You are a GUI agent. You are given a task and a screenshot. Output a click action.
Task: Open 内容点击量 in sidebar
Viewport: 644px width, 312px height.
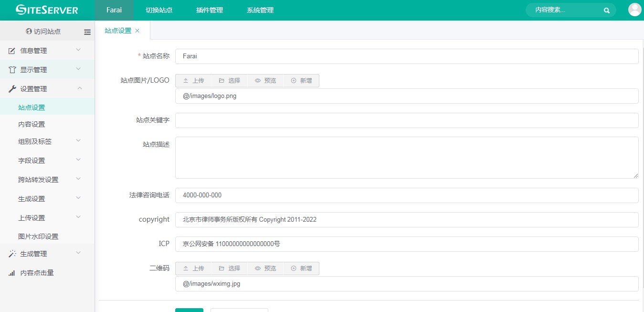point(37,273)
